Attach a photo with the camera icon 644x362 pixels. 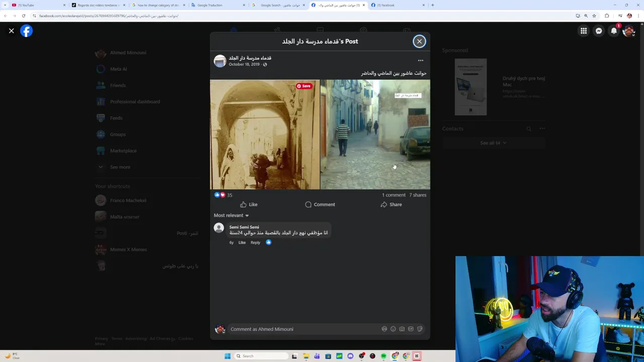click(402, 329)
